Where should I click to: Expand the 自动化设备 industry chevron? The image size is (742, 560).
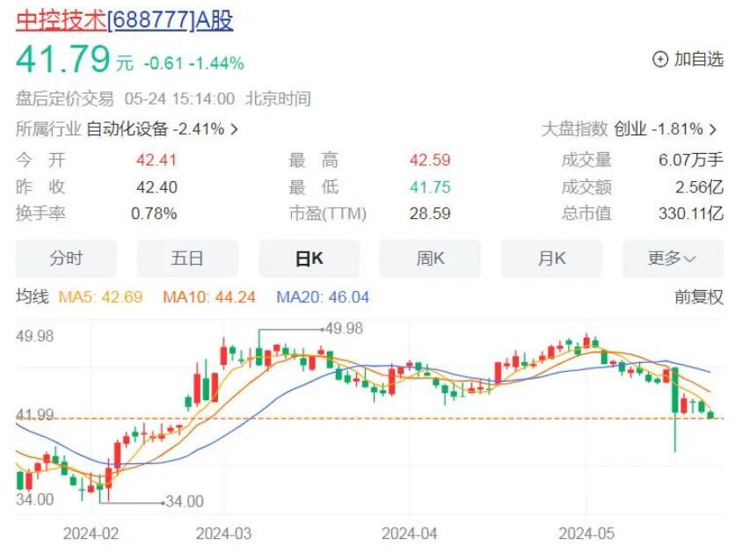pyautogui.click(x=234, y=128)
